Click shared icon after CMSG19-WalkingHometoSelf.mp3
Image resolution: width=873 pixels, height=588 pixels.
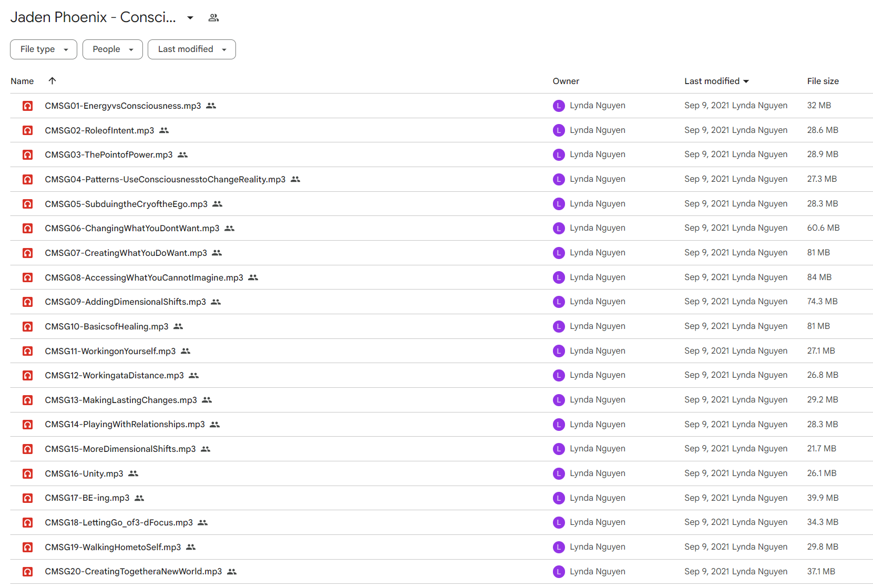click(191, 547)
